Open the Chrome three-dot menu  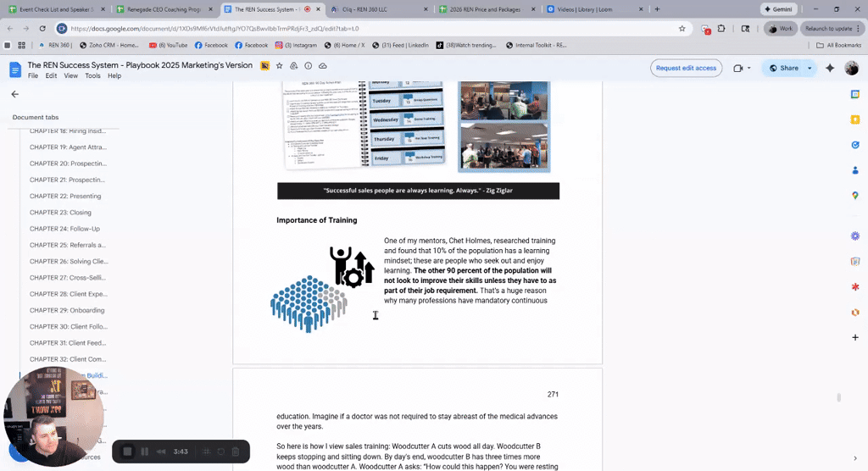point(859,28)
